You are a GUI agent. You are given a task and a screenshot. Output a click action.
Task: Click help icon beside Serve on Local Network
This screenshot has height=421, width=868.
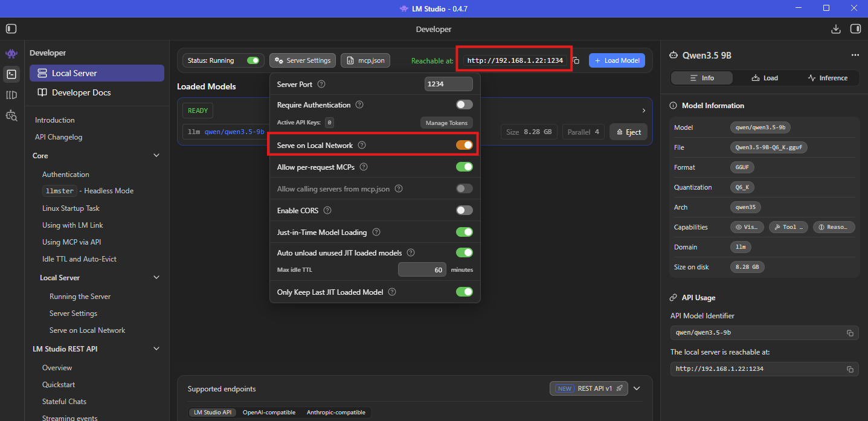[x=362, y=146]
